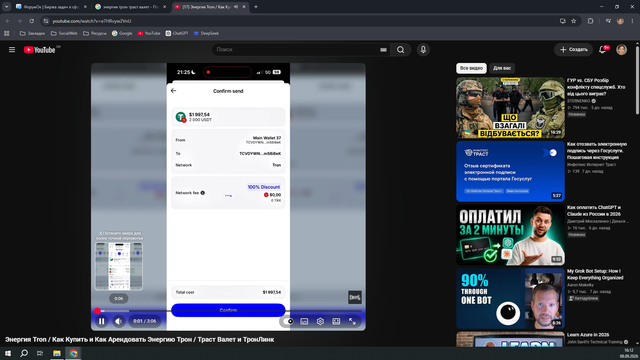Screen dimensions: 640x360
Task: Click the seek preview thumbnail in the player
Action: coord(119,267)
